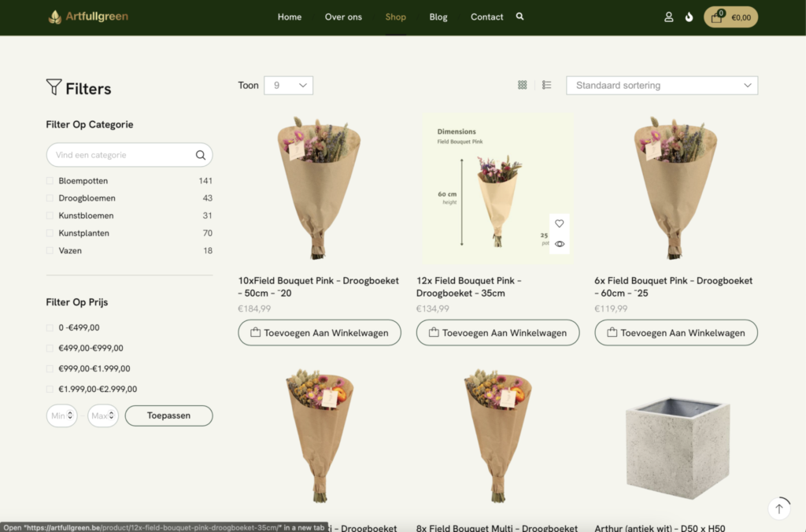Select price range €499,00-€999,00

[50, 348]
